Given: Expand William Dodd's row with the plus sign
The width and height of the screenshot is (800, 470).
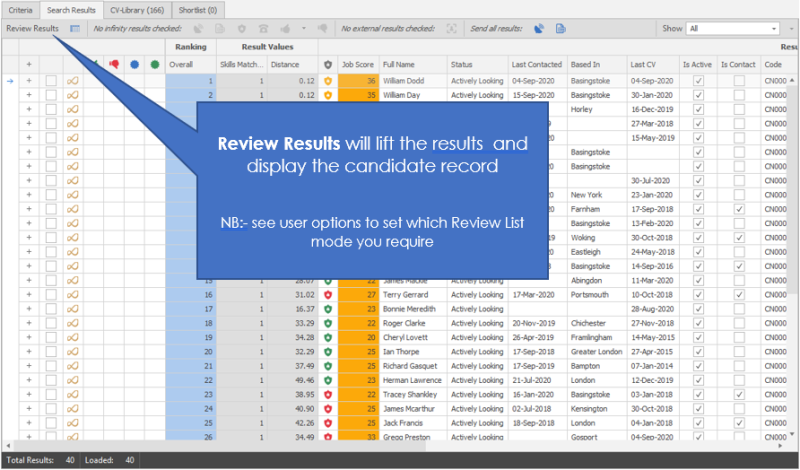Looking at the screenshot, I should pos(29,81).
